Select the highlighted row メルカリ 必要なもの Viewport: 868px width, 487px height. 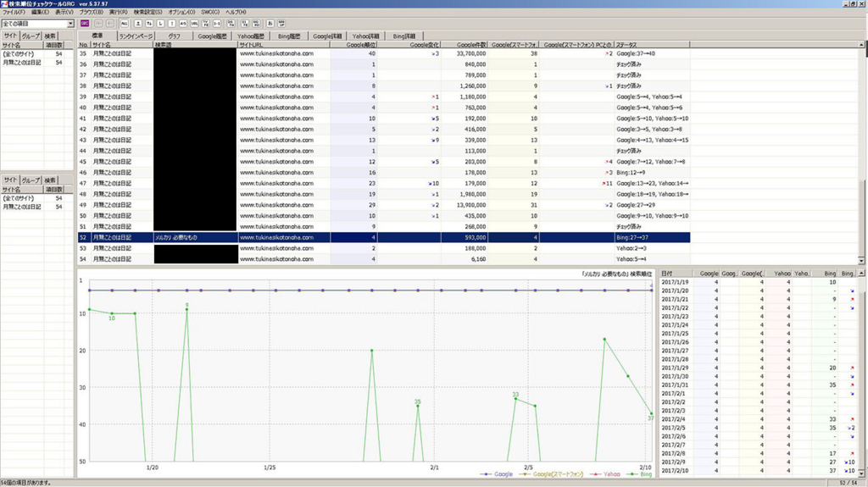point(384,237)
